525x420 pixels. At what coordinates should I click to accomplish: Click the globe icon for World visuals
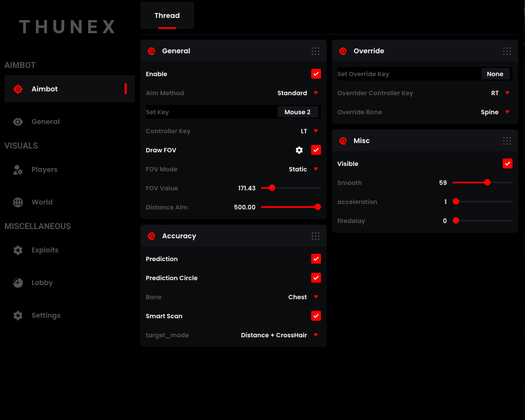pos(18,202)
